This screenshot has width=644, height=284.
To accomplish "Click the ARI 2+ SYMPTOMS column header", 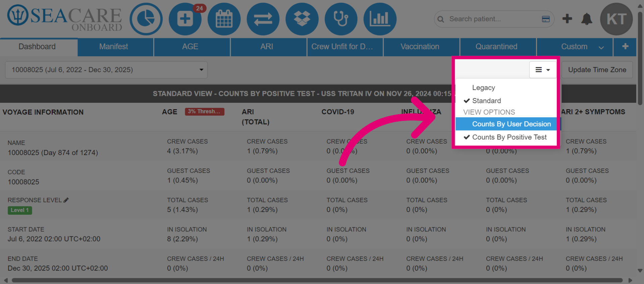I will coord(593,112).
